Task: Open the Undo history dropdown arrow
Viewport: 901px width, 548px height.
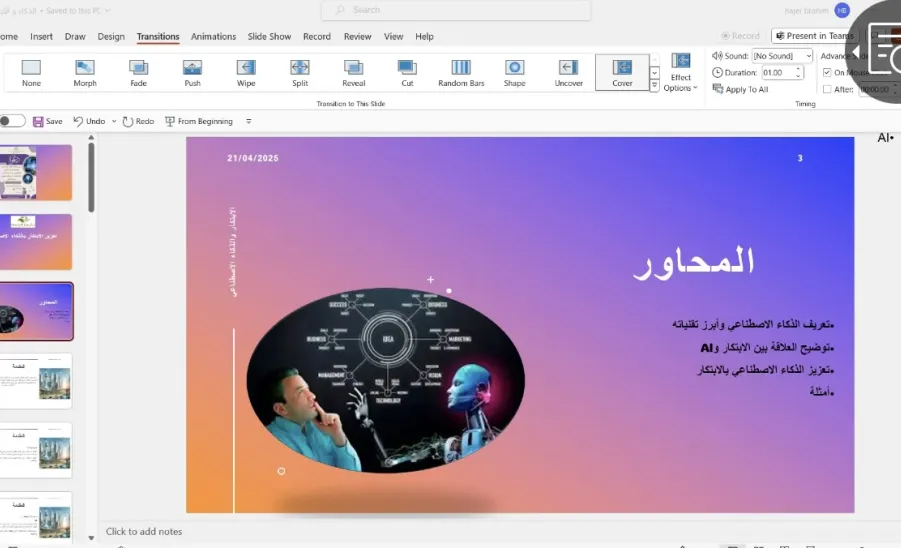Action: (114, 121)
